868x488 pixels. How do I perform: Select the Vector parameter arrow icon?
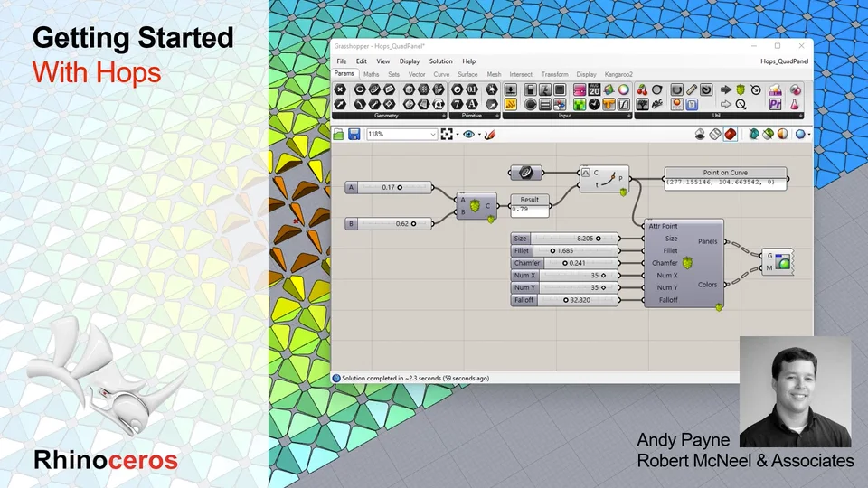click(340, 103)
